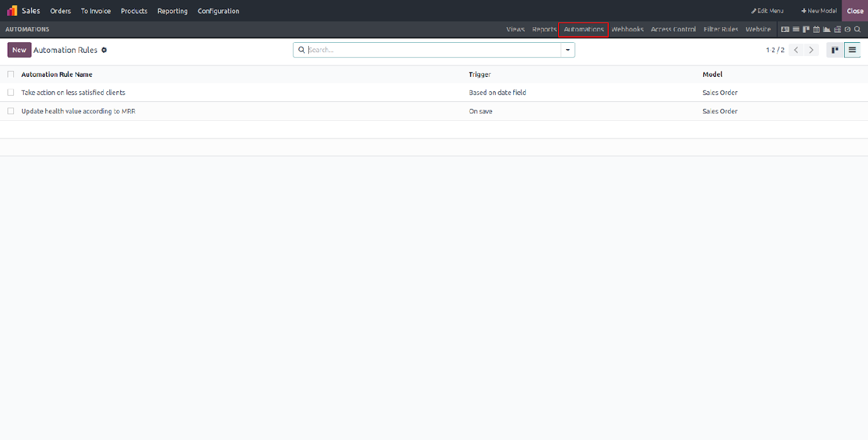Click the Odoo Sales app logo icon
This screenshot has width=868, height=440.
(x=12, y=11)
